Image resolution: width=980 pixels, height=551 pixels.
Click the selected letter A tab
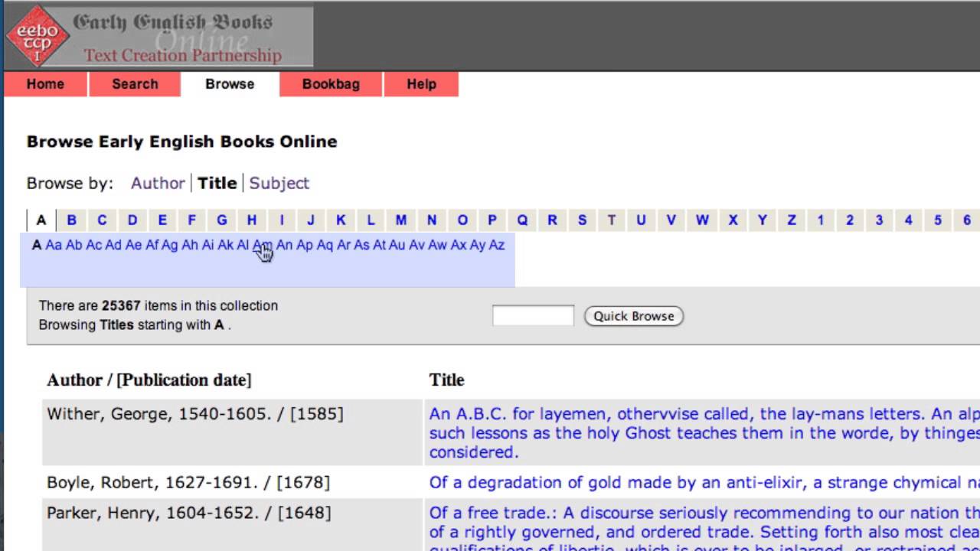[41, 220]
